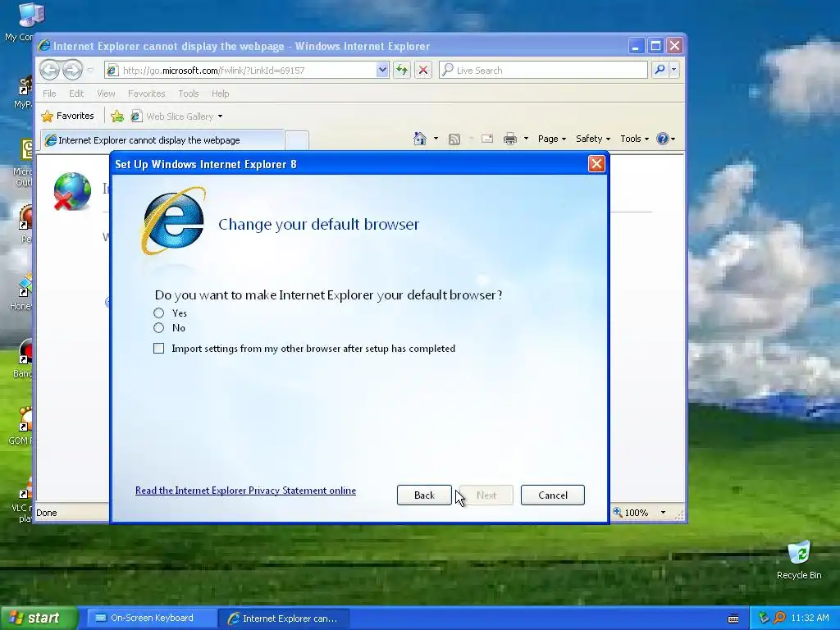Open the Internet Explorer Privacy Statement link
The height and width of the screenshot is (630, 840).
[x=245, y=491]
